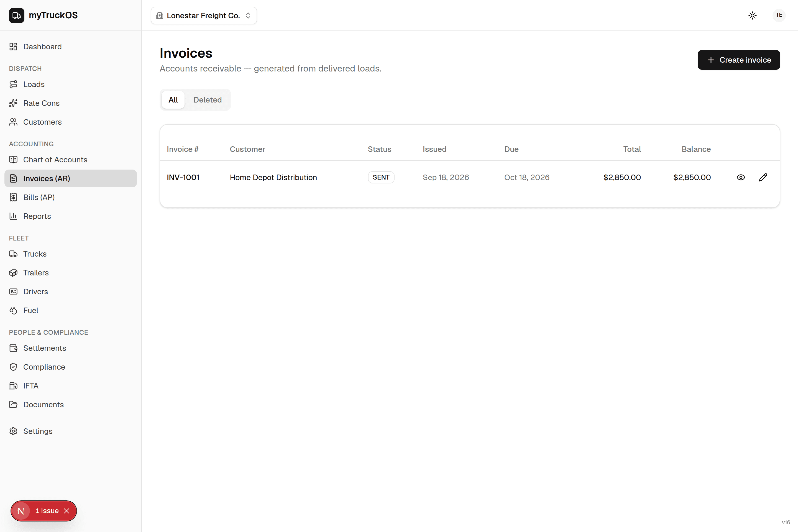798x532 pixels.
Task: Open the Dashboard grid icon
Action: coord(13,47)
